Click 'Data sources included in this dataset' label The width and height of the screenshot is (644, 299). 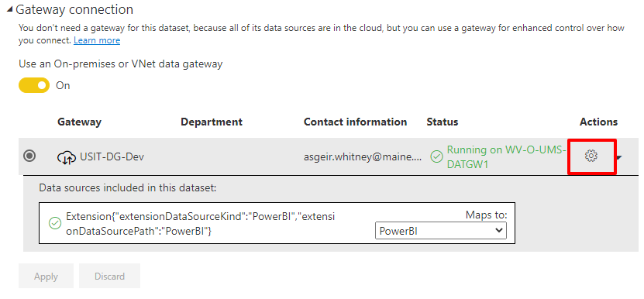127,188
